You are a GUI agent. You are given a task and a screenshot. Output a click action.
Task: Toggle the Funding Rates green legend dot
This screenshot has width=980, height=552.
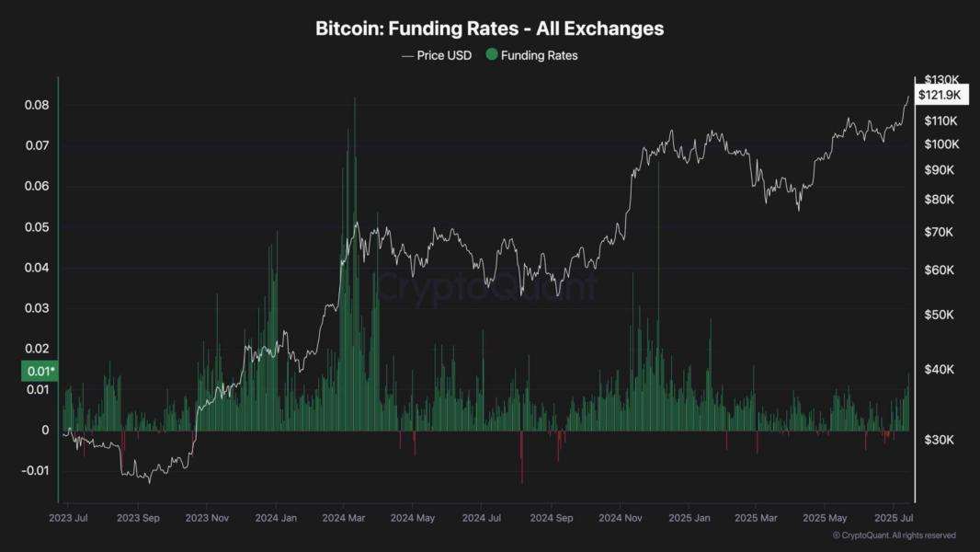pos(492,54)
